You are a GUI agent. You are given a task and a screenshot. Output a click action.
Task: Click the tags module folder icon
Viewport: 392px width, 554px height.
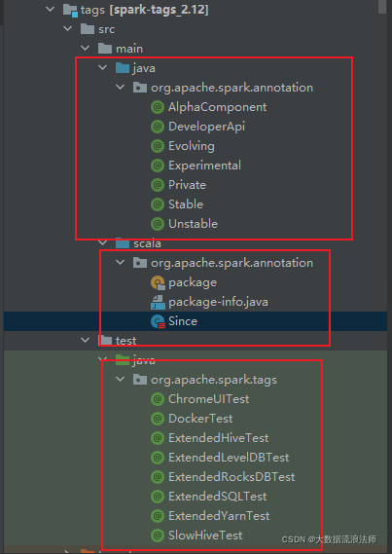(70, 10)
